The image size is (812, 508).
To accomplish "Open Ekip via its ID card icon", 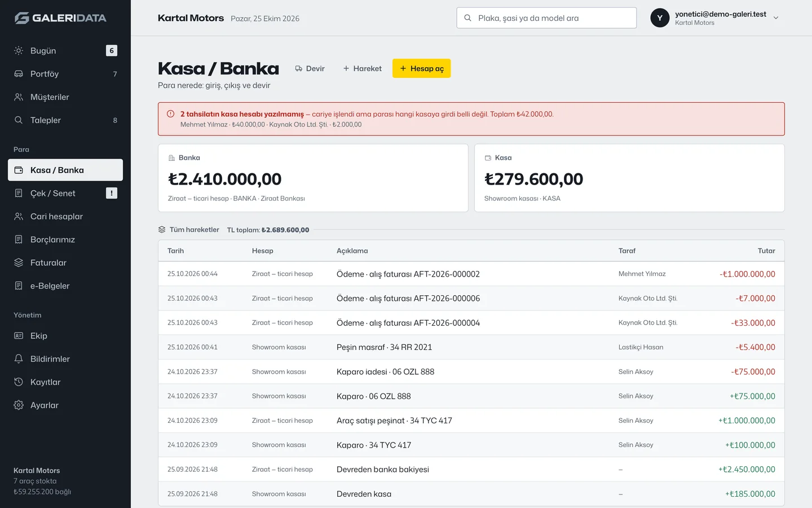I will 19,335.
